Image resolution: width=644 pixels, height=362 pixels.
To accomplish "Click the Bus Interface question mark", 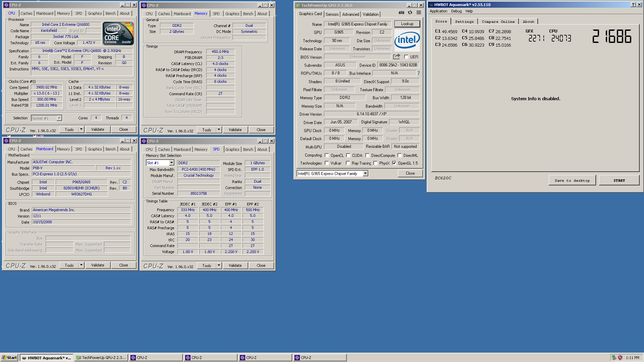I will click(418, 73).
